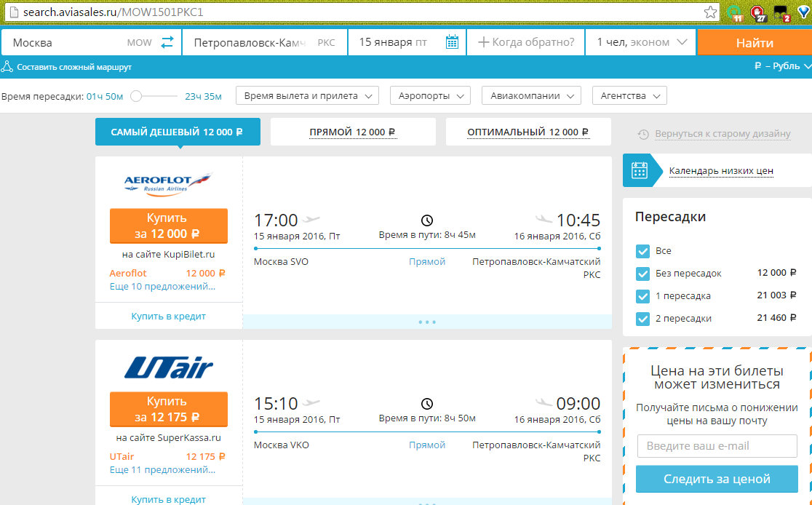The width and height of the screenshot is (812, 505).
Task: Click the page icon in the address bar
Action: click(x=14, y=12)
